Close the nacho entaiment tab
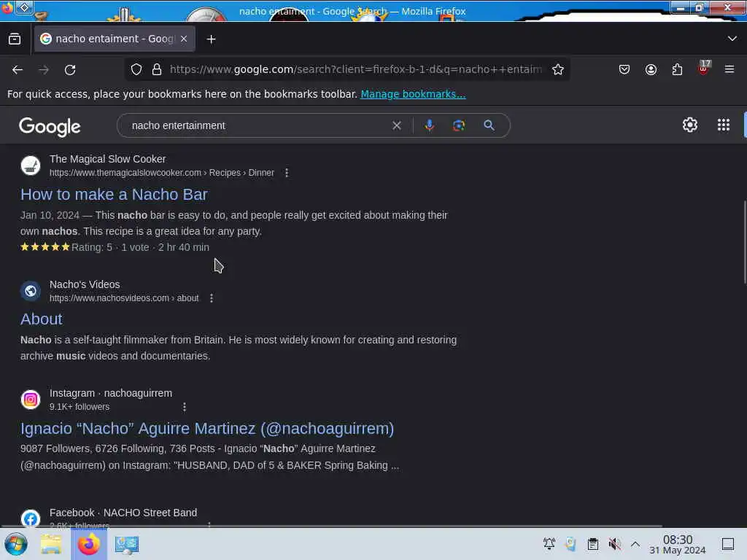This screenshot has width=747, height=560. 184,39
